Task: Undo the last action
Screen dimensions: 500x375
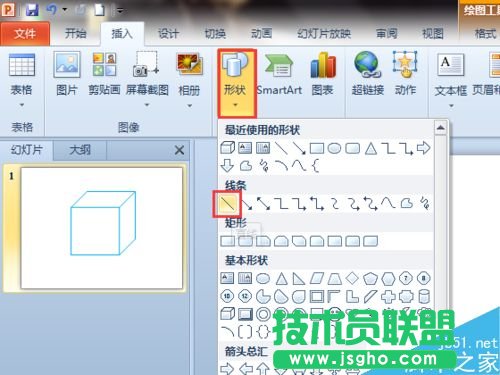Action: (x=52, y=10)
